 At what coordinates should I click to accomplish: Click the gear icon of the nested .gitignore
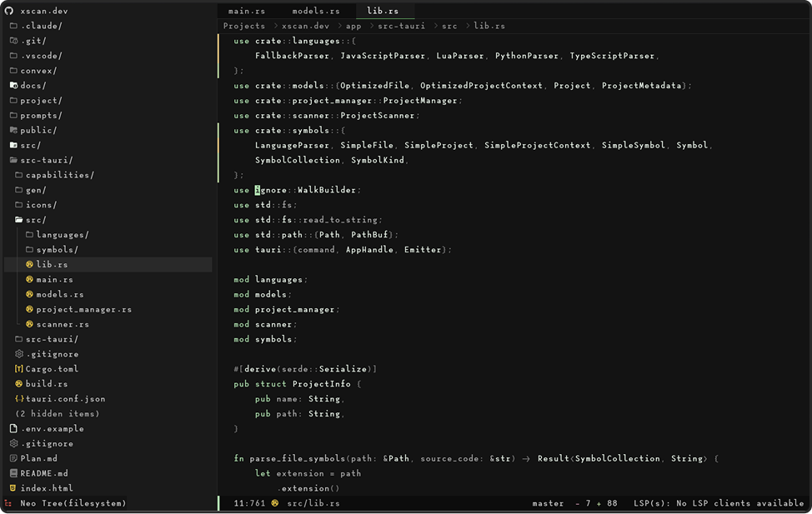19,354
